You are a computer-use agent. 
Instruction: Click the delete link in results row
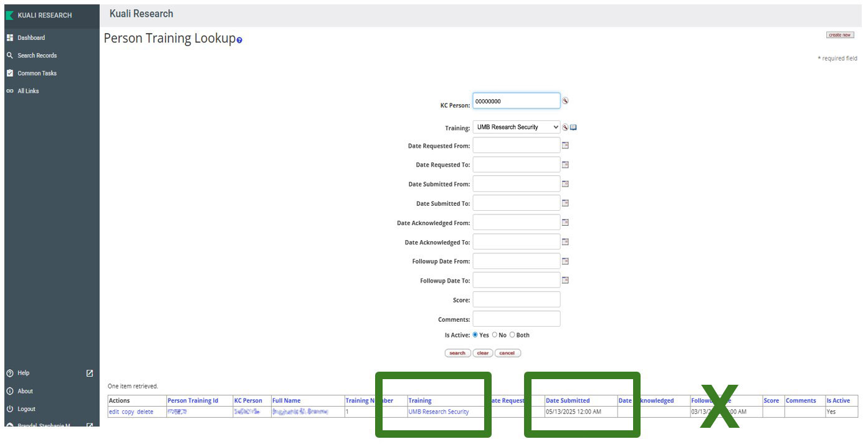145,412
